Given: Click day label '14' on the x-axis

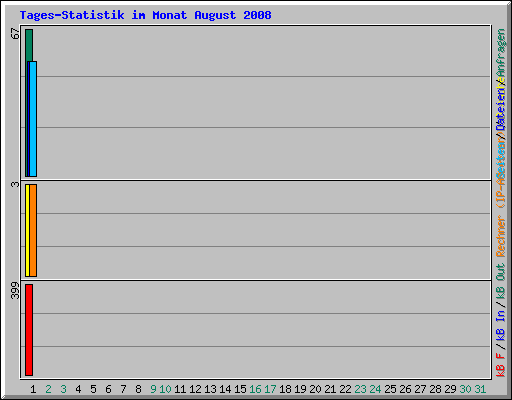Looking at the screenshot, I should pos(225,389).
